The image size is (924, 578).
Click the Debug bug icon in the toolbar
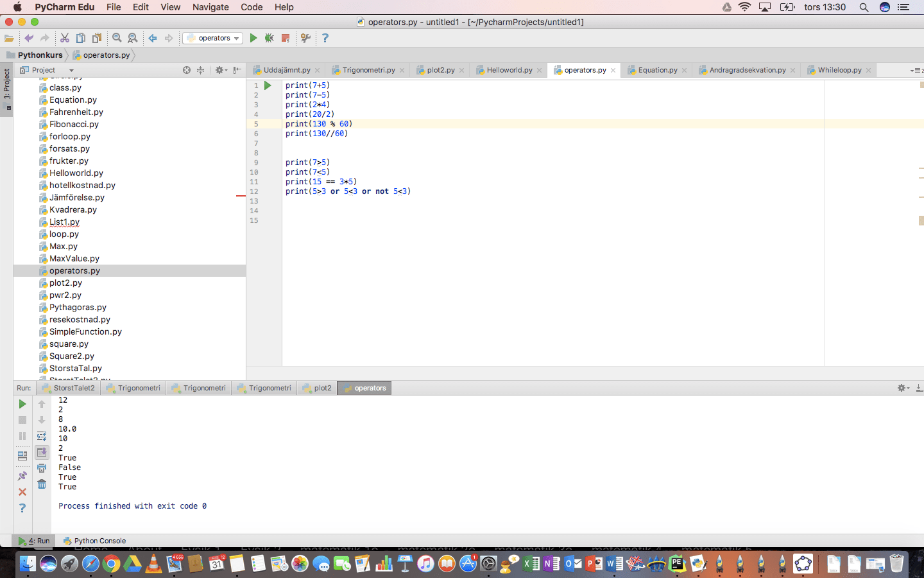[x=269, y=38]
